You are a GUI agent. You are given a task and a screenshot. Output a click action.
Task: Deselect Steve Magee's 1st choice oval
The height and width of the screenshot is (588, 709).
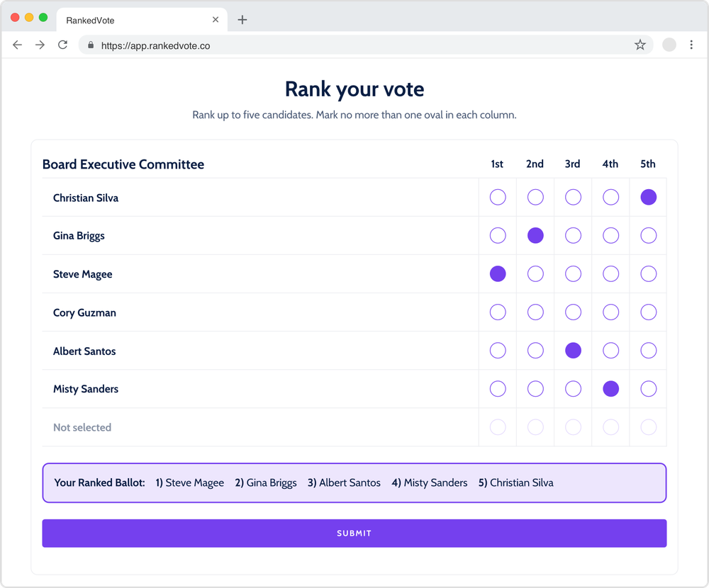[x=498, y=274]
